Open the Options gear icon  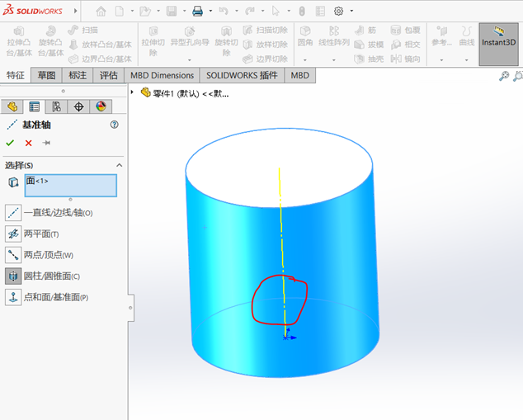coord(338,12)
